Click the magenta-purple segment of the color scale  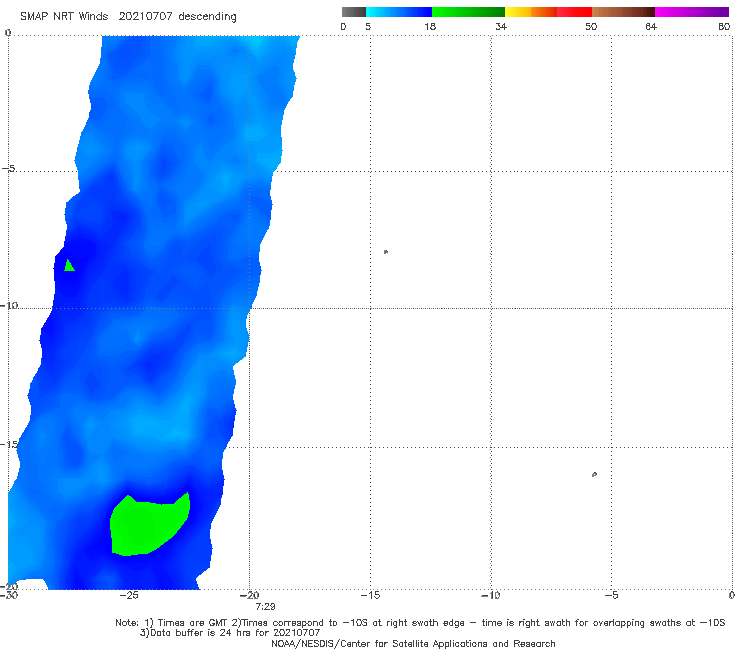pos(692,12)
